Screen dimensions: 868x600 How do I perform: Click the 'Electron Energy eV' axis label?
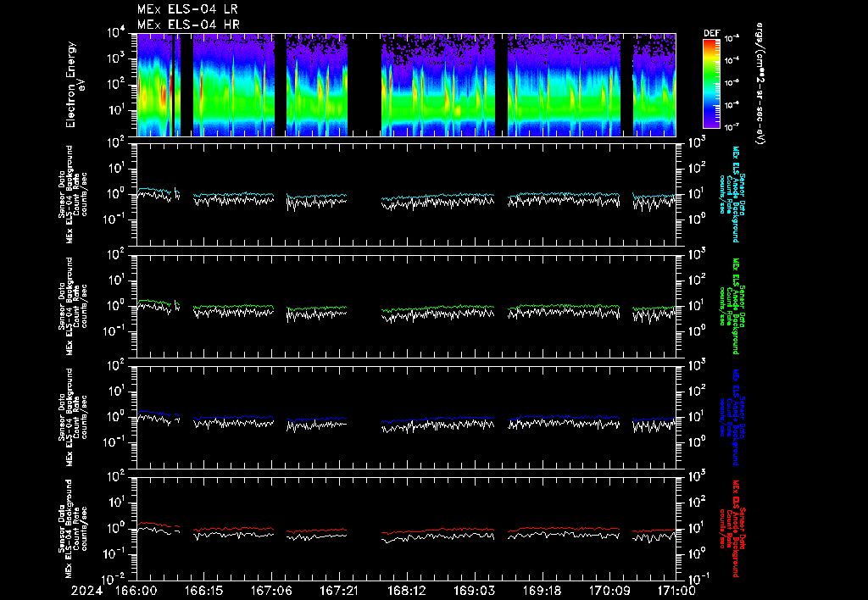[x=75, y=85]
